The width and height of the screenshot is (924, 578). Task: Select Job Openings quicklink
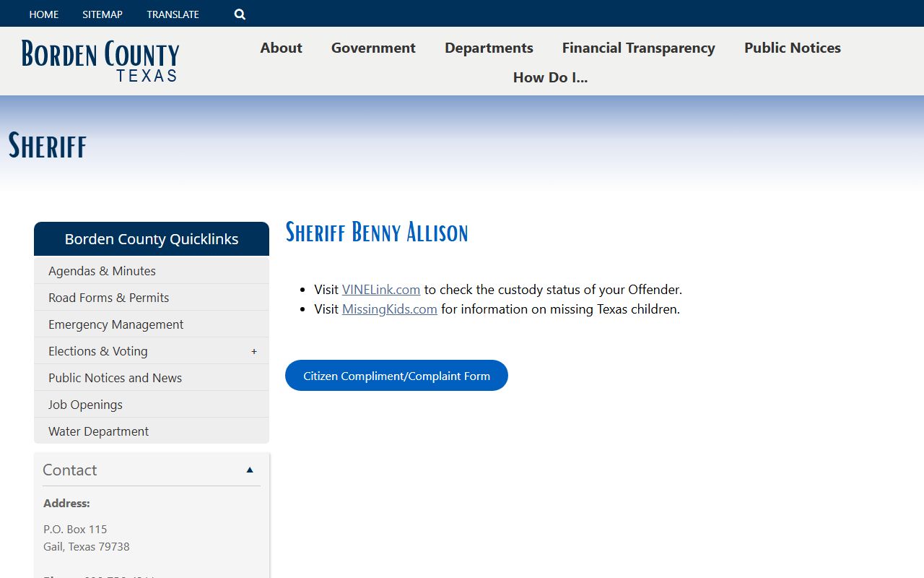(x=152, y=405)
